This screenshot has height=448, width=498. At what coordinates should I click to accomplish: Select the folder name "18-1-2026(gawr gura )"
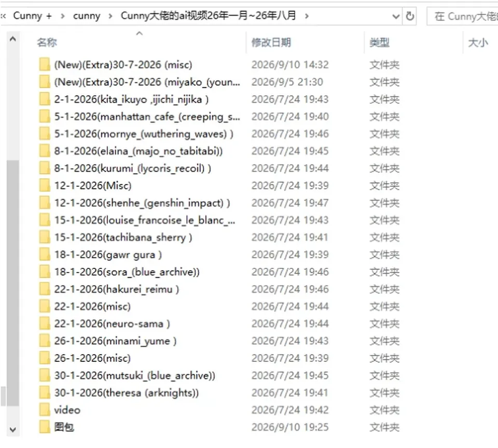[x=108, y=255]
